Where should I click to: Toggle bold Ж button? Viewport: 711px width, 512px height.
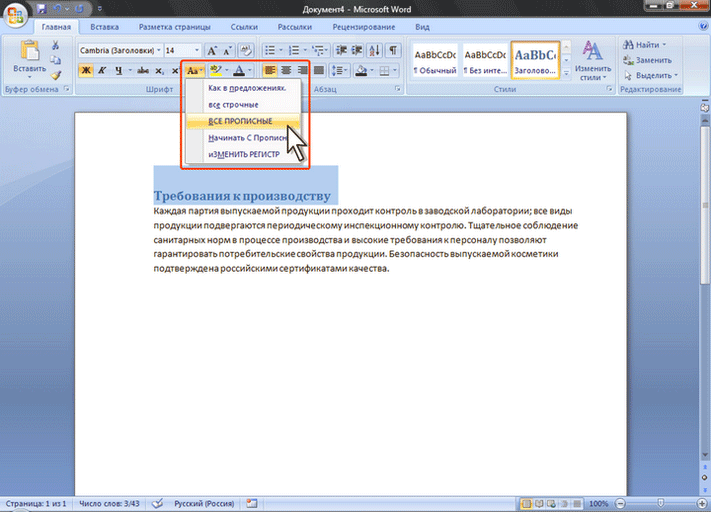click(86, 70)
